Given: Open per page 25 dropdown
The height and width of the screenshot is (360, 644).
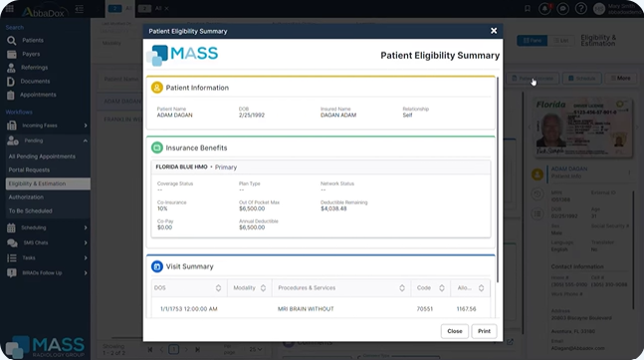Looking at the screenshot, I should 256,349.
